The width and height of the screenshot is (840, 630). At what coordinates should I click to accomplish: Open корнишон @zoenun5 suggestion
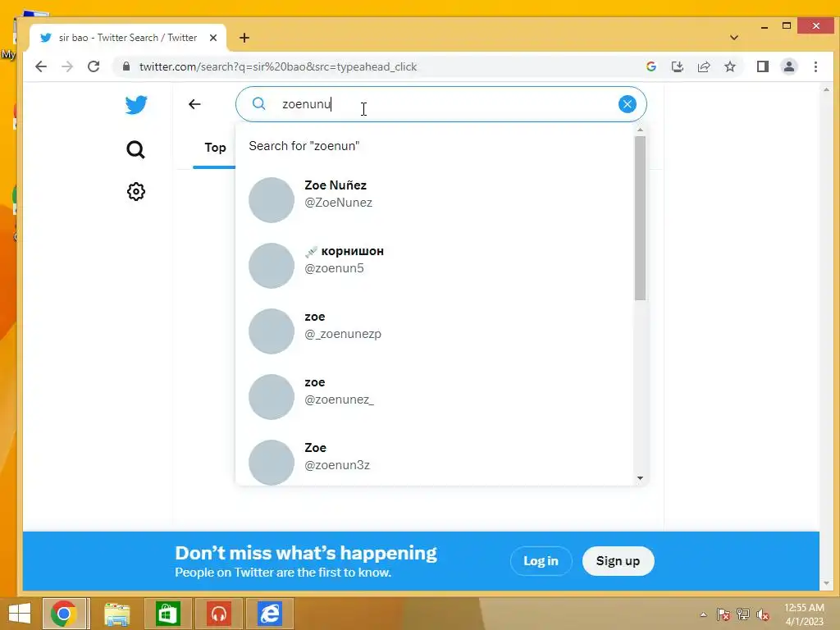tap(435, 266)
